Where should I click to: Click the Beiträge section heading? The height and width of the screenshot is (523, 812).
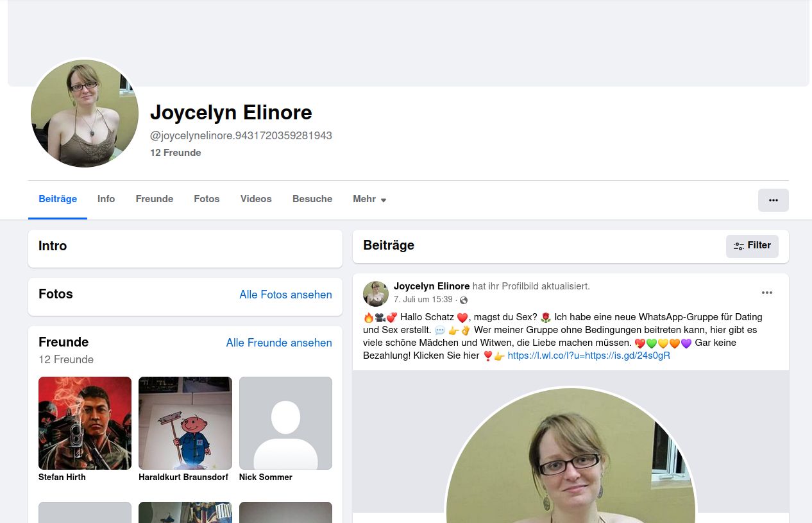tap(389, 245)
